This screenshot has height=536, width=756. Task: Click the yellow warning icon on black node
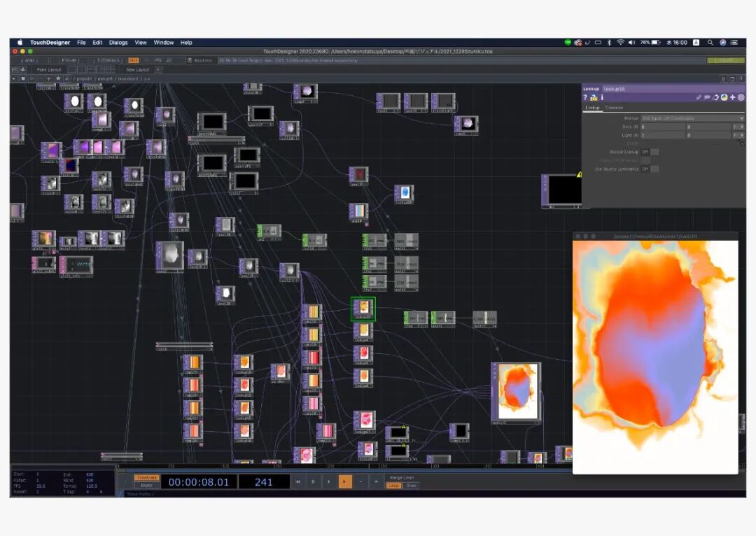point(579,174)
